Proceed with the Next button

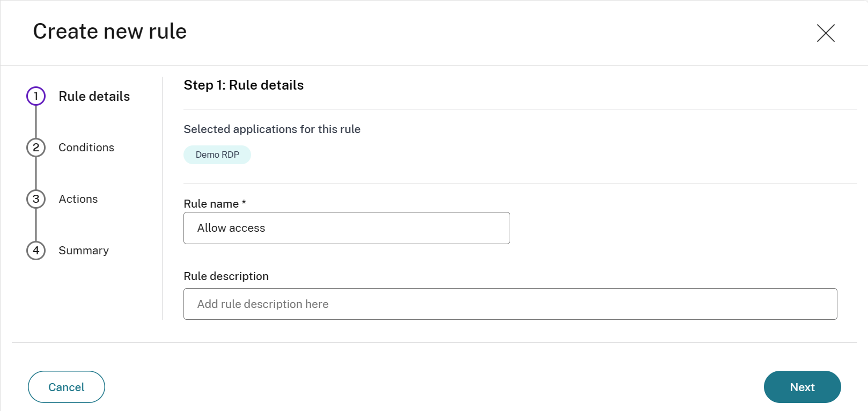coord(802,387)
